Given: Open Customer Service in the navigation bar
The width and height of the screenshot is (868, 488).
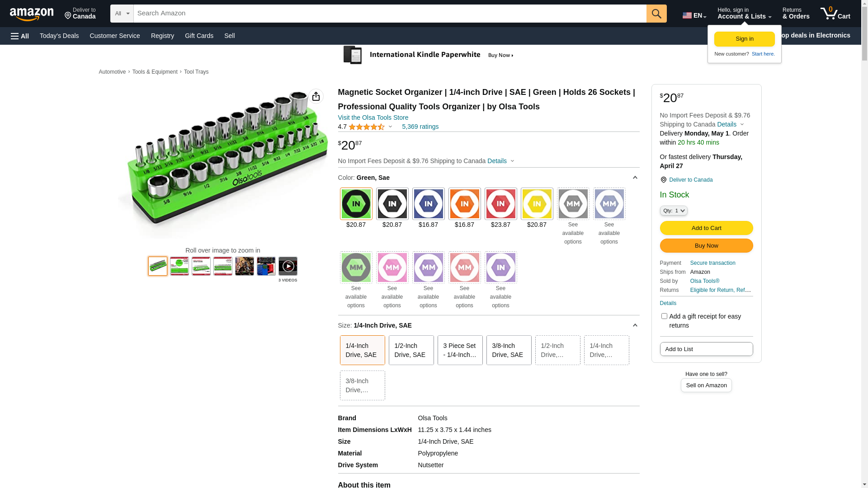Looking at the screenshot, I should pyautogui.click(x=115, y=36).
